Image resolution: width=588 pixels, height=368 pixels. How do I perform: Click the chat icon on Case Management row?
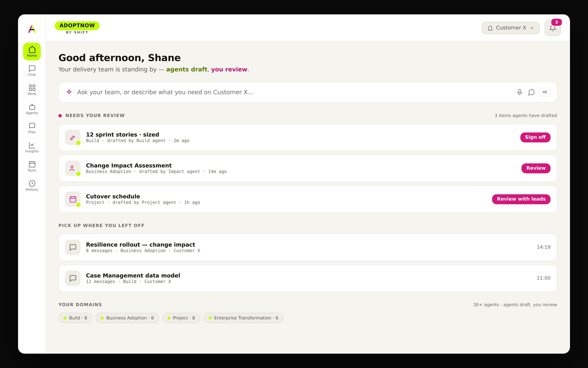(73, 278)
